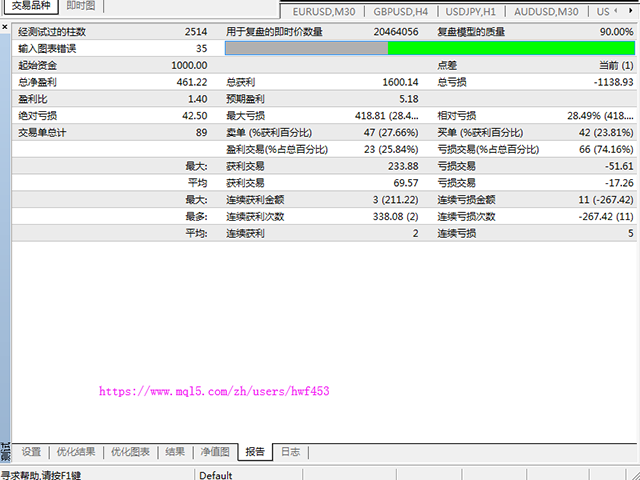Open the 日志 tab

coord(290,452)
